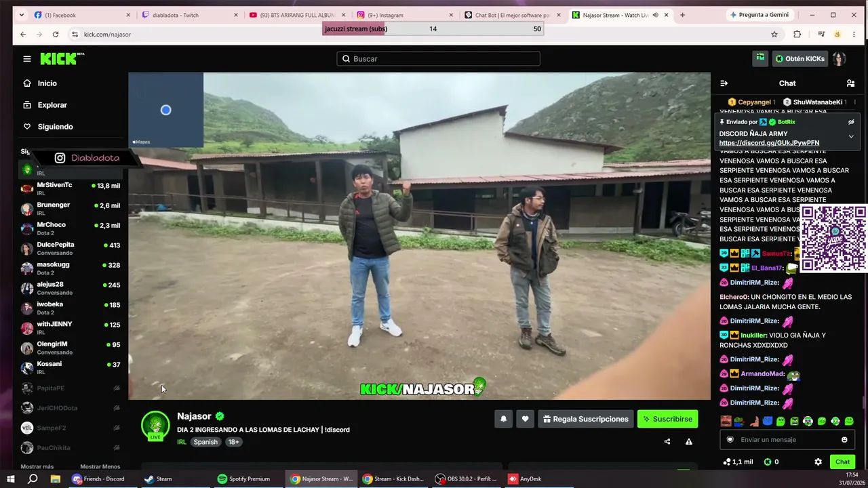The height and width of the screenshot is (488, 868).
Task: Open Brunenger channel in sidebar
Action: [x=71, y=209]
